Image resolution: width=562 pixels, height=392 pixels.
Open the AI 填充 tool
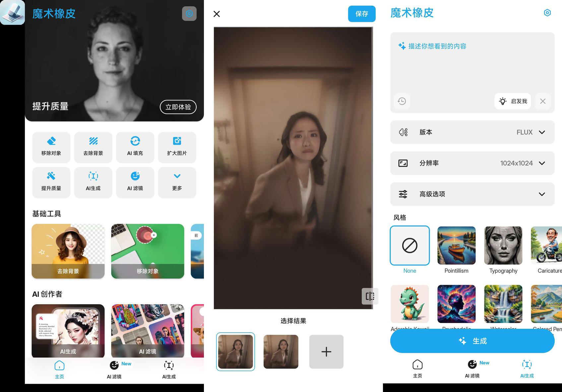(135, 147)
